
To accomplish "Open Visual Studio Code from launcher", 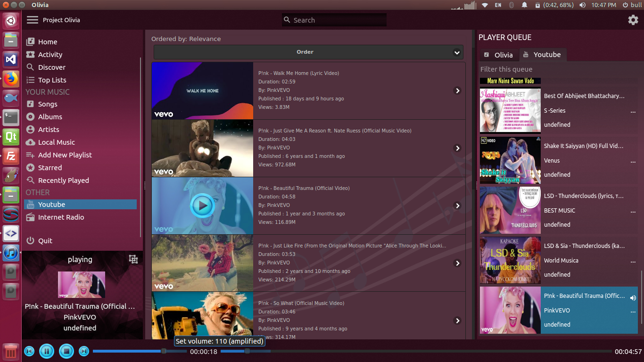I will [x=11, y=59].
